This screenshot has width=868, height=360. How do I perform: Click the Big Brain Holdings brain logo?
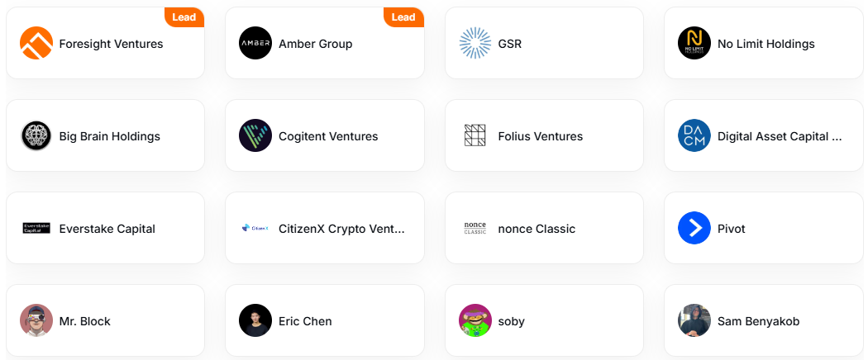(x=36, y=135)
